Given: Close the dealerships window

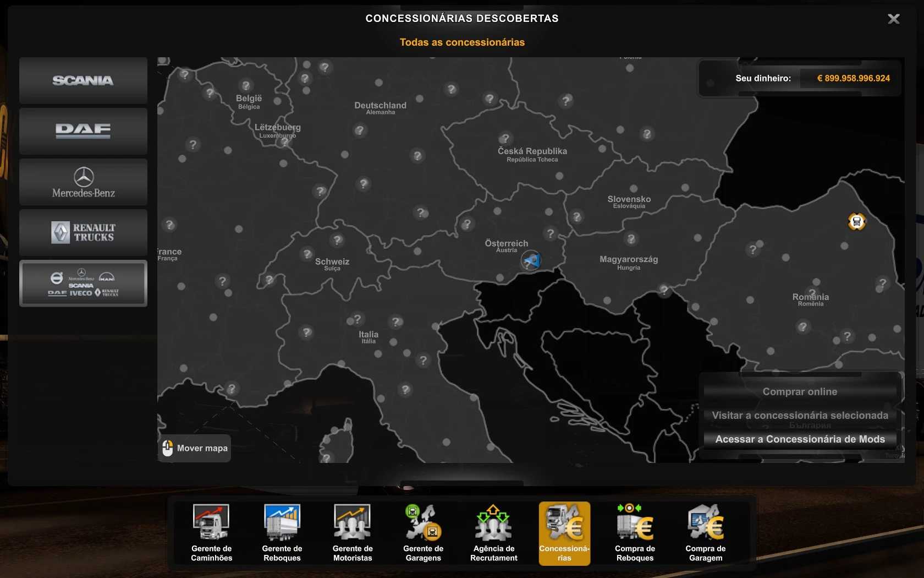Looking at the screenshot, I should 894,19.
